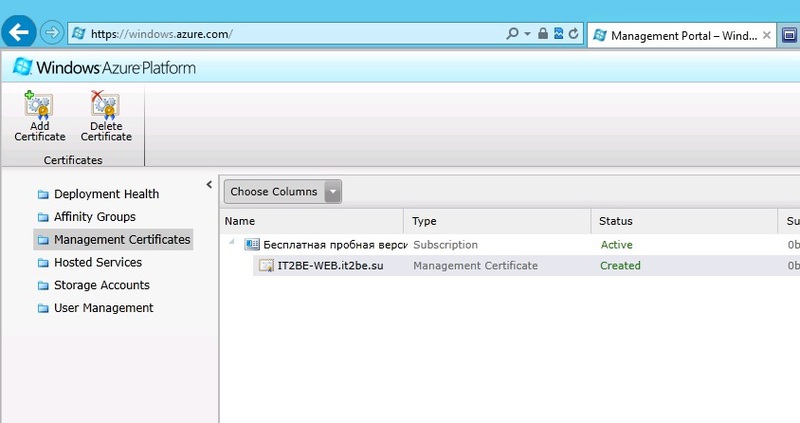
Task: Click the Windows Azure Platform logo
Action: pyautogui.click(x=104, y=67)
